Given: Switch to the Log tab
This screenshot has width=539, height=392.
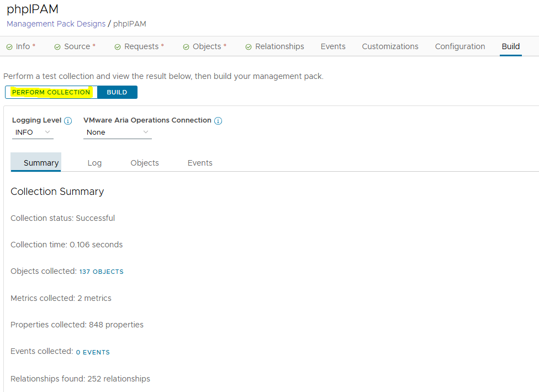Looking at the screenshot, I should pyautogui.click(x=94, y=163).
